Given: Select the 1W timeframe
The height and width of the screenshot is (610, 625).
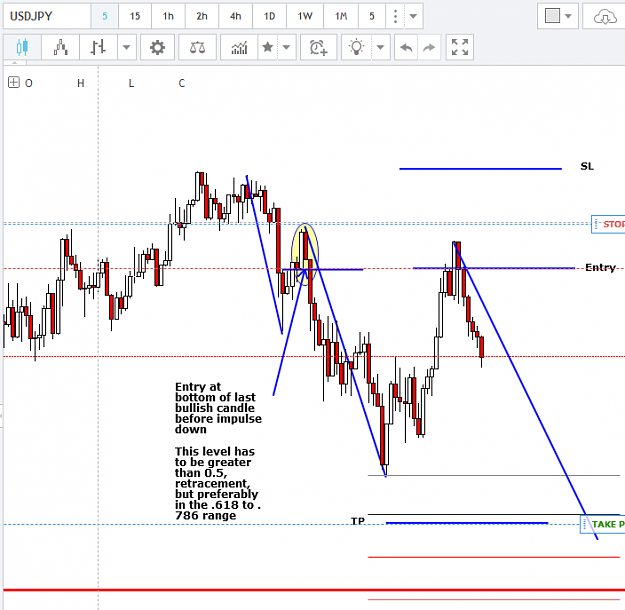Looking at the screenshot, I should pos(305,16).
